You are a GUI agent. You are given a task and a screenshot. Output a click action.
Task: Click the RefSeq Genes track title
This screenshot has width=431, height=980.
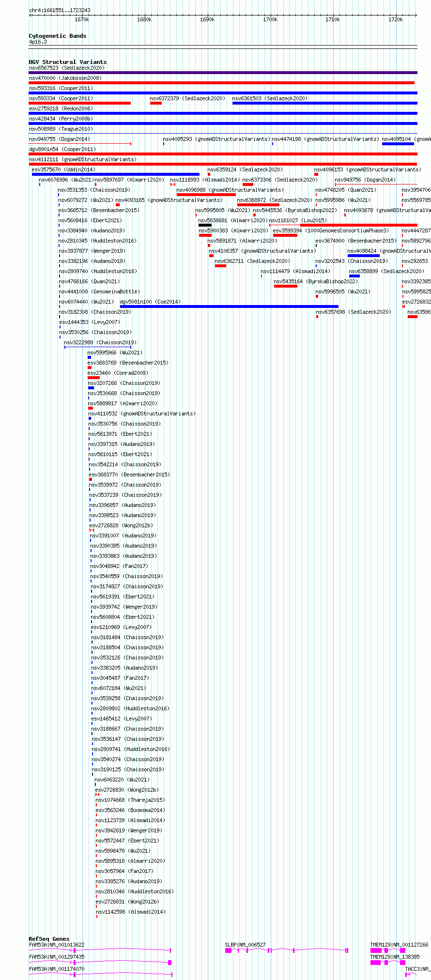pos(49,939)
